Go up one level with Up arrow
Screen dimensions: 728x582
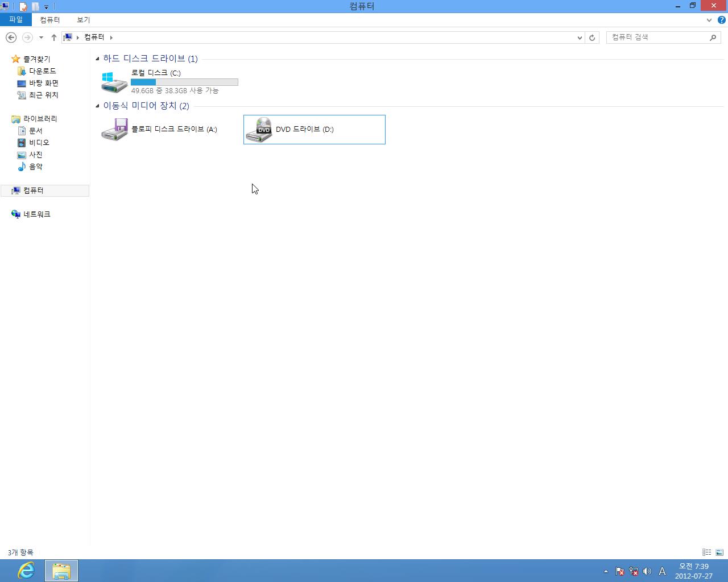(x=53, y=38)
